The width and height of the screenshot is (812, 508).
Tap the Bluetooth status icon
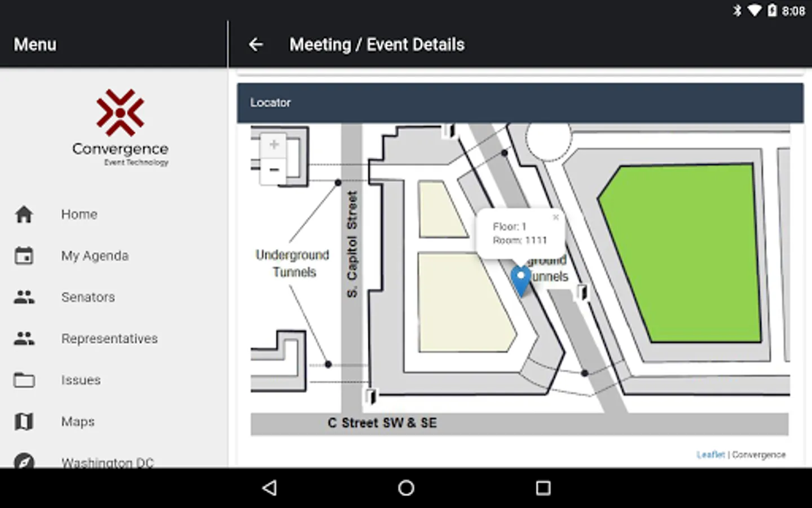[x=737, y=11]
